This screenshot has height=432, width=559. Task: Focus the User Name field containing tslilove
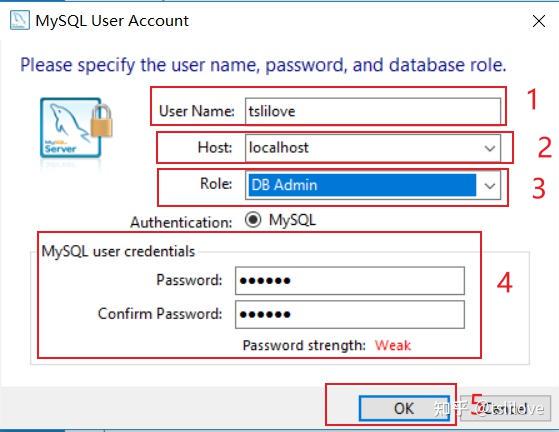coord(373,111)
